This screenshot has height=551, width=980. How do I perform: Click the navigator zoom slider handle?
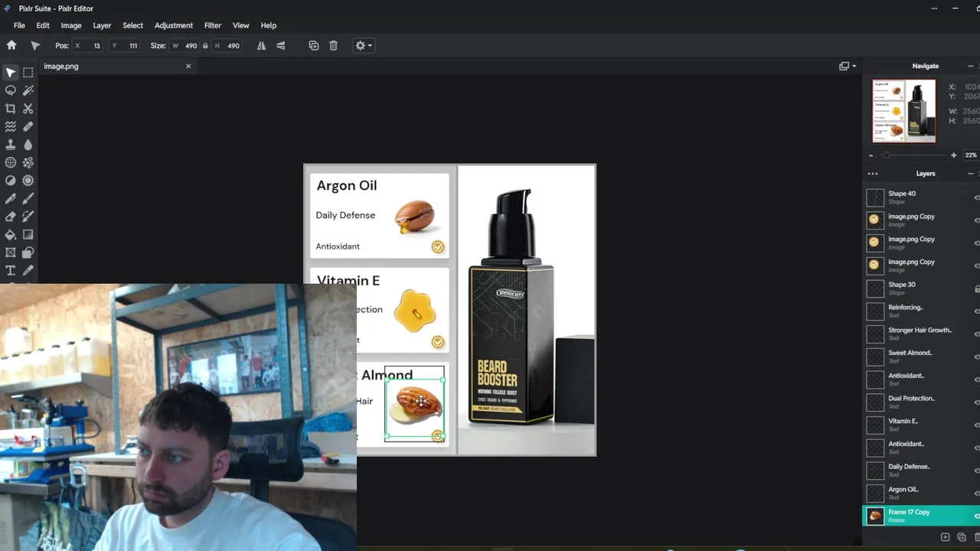click(x=887, y=155)
